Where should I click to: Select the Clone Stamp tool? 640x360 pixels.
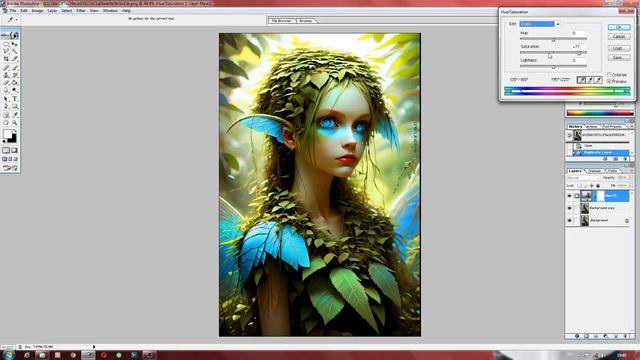(x=6, y=76)
